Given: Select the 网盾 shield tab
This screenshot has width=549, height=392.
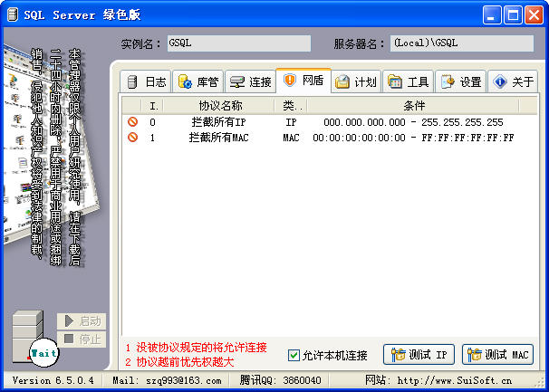Looking at the screenshot, I should [x=303, y=81].
